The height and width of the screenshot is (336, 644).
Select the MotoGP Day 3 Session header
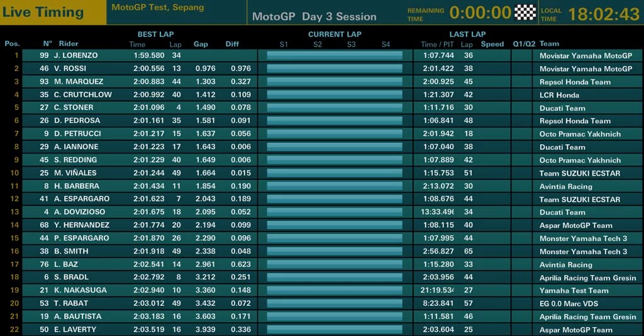pyautogui.click(x=314, y=16)
